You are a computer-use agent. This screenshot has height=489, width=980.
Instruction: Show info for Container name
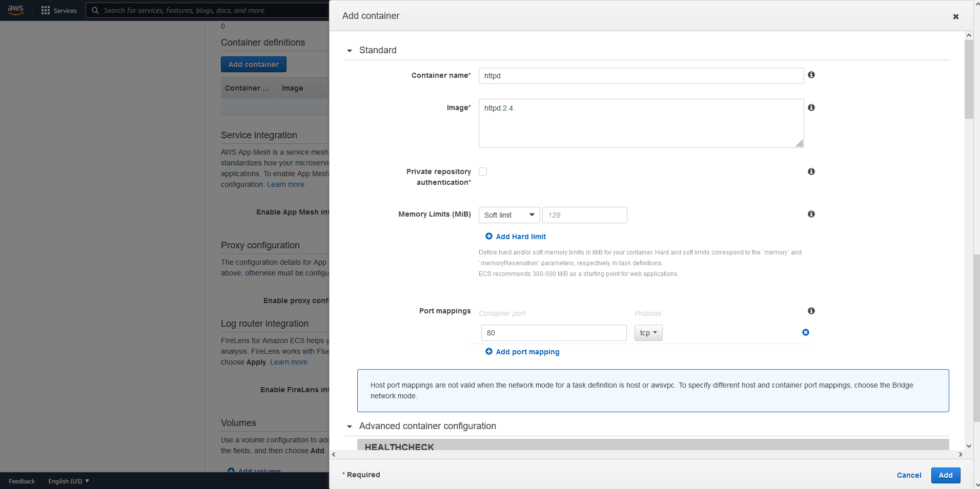[x=811, y=75]
